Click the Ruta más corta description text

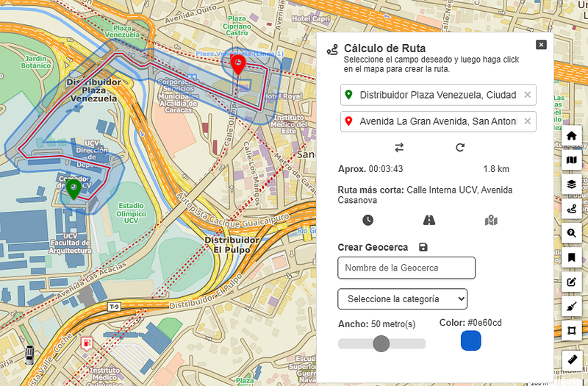point(426,195)
